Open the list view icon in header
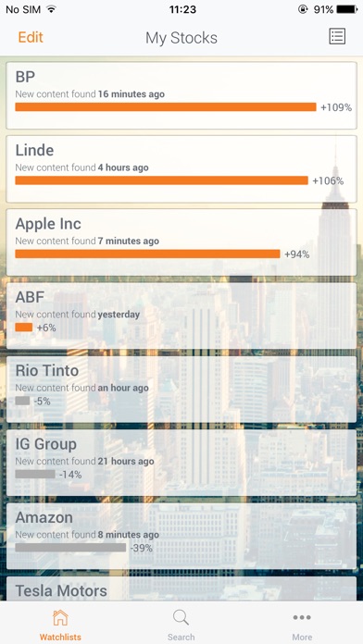 337,36
